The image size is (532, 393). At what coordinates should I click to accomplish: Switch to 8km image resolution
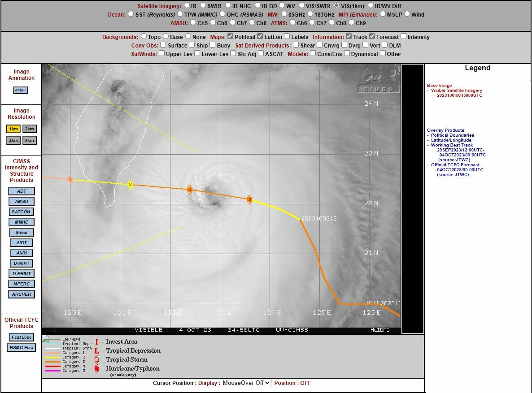click(30, 140)
